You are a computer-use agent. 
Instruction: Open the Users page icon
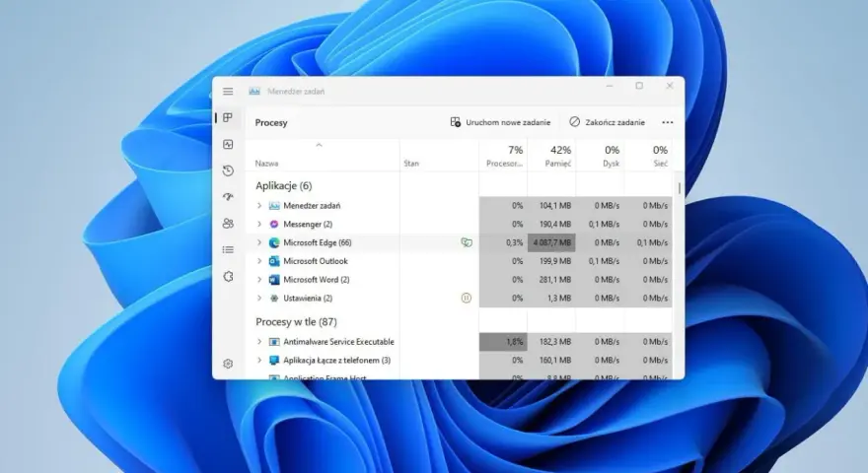coord(228,224)
